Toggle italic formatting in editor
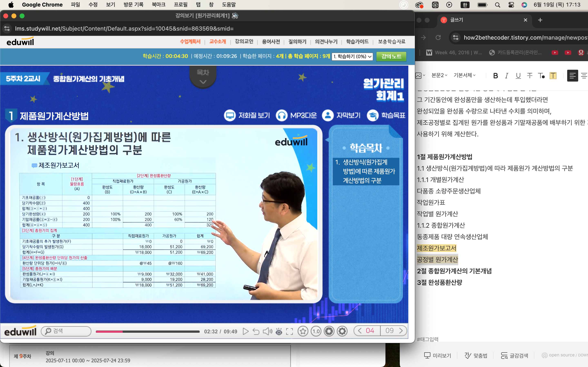This screenshot has height=367, width=588. 507,76
